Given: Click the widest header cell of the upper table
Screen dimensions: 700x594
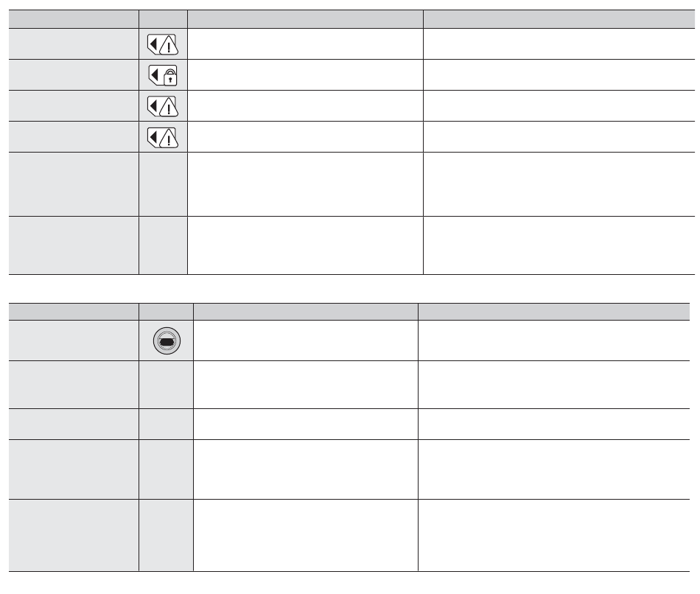Looking at the screenshot, I should click(559, 19).
